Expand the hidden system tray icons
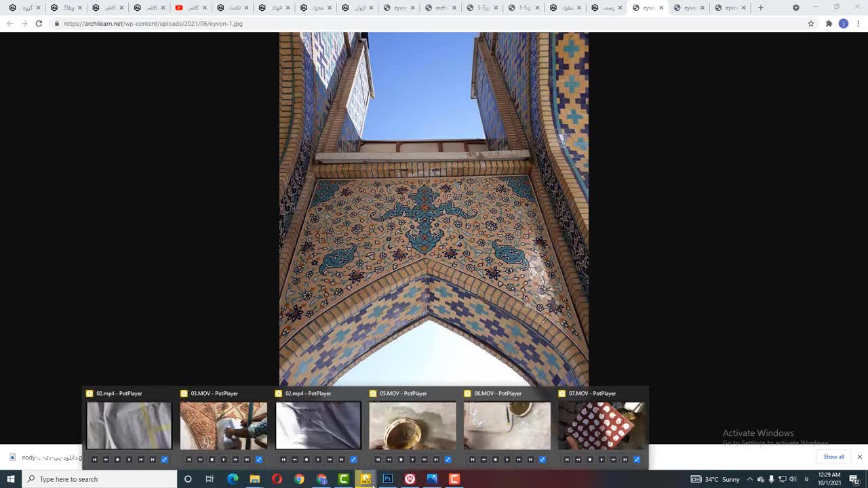Screen dimensions: 868x488 point(749,479)
